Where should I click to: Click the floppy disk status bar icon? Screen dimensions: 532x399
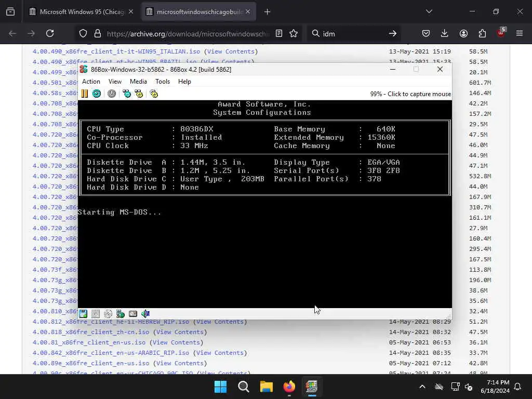click(83, 313)
